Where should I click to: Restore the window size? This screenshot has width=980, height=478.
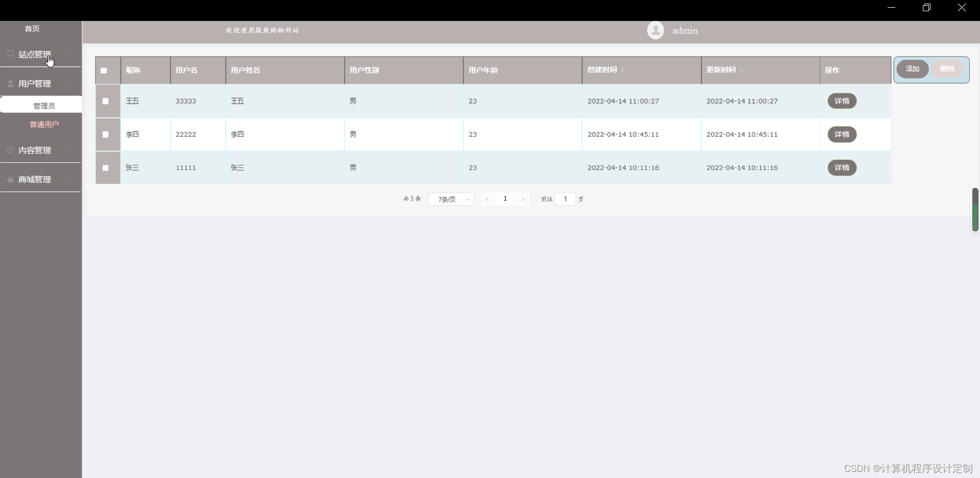pyautogui.click(x=927, y=8)
